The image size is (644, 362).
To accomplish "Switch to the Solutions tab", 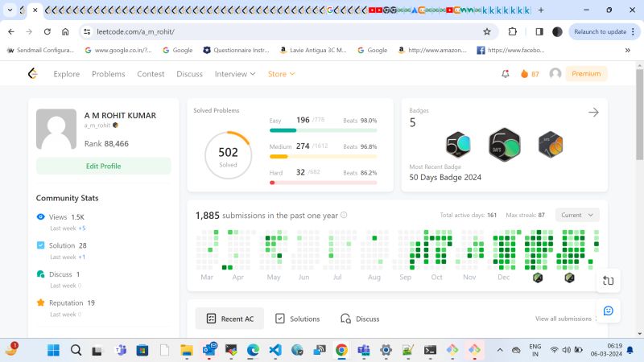I will [297, 319].
